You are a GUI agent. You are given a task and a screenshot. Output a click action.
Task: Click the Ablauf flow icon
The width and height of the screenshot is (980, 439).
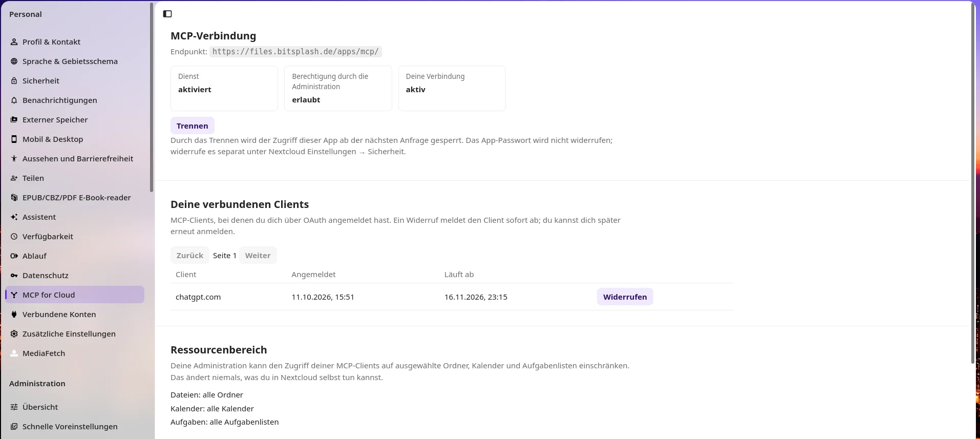point(14,256)
